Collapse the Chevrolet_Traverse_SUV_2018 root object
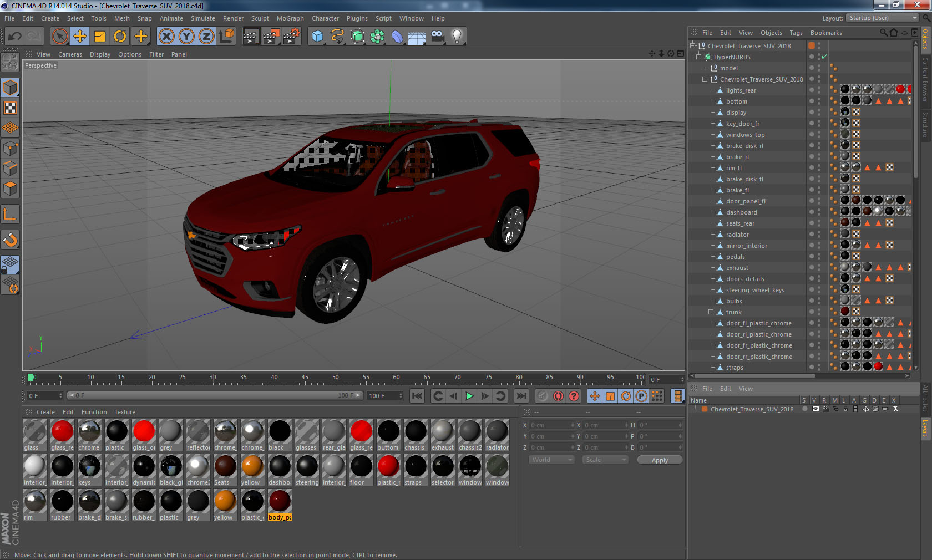Screen dimensions: 932x560 tap(693, 45)
